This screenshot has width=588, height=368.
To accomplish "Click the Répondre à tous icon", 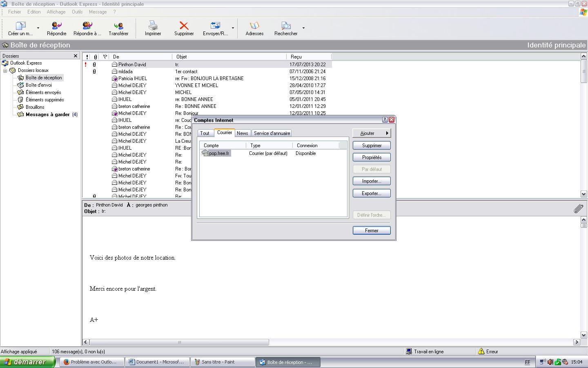I will click(x=87, y=26).
